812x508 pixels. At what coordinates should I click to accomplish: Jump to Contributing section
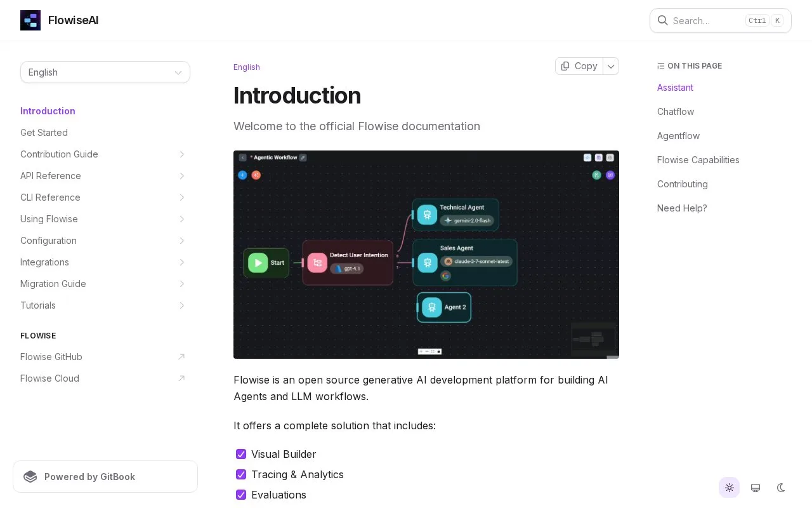[x=683, y=184]
